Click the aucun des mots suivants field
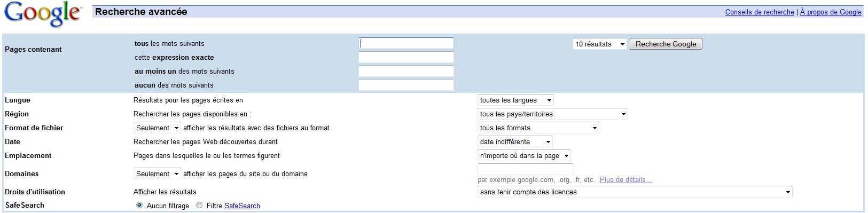868x213 pixels. 406,85
